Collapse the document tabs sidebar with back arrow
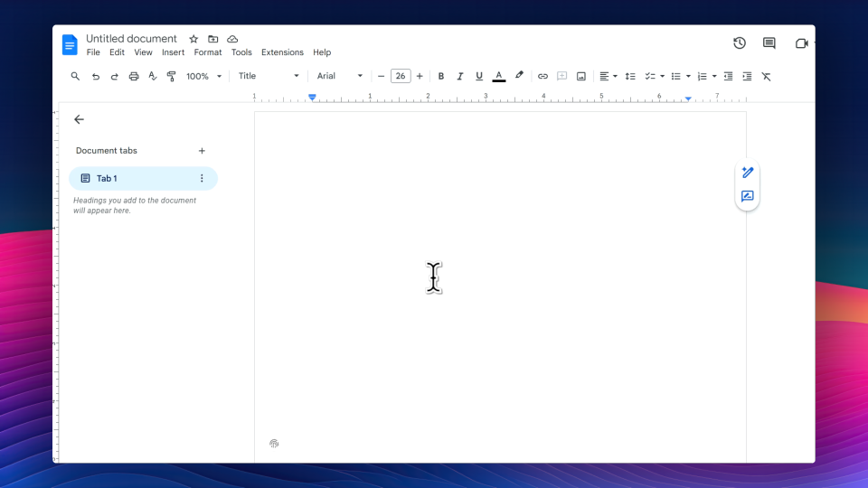This screenshot has width=868, height=488. coord(80,119)
